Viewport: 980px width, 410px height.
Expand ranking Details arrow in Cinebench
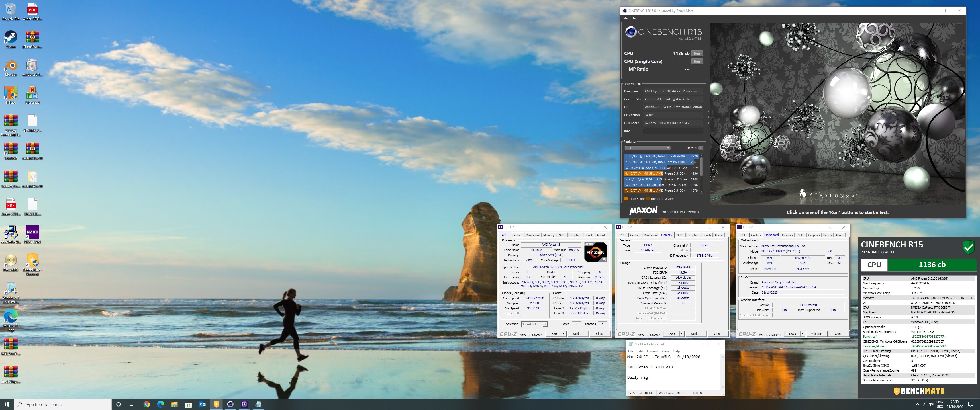(700, 148)
